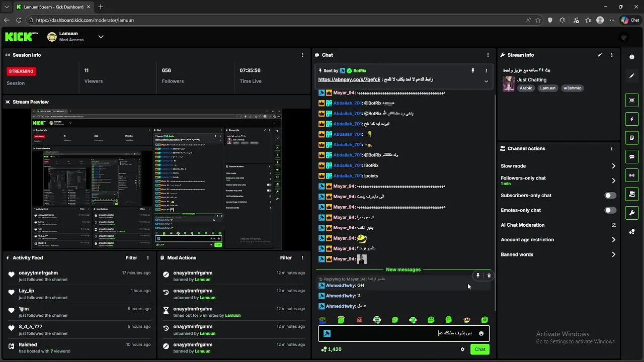Click the w3shmlo stream tag
Image resolution: width=644 pixels, height=362 pixels.
tap(573, 88)
